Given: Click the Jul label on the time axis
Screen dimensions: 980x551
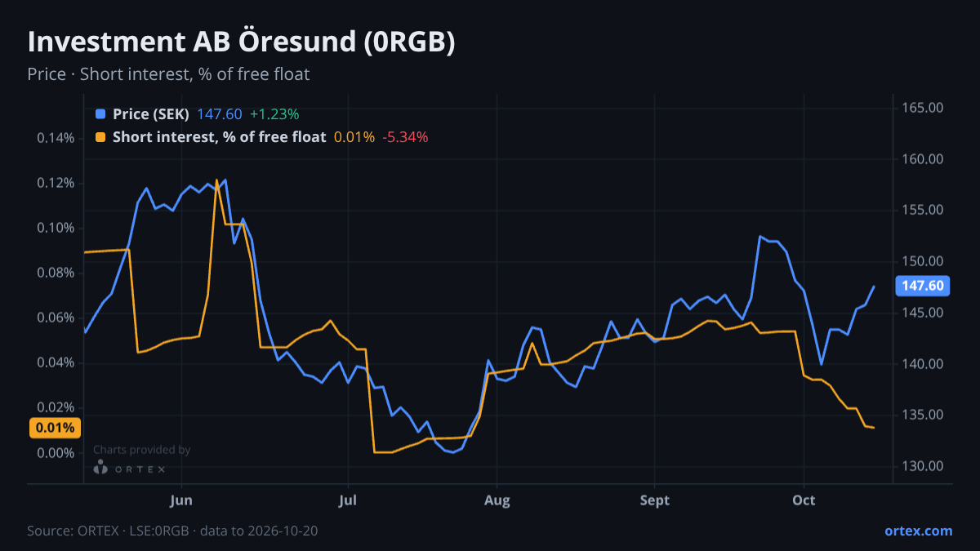Looking at the screenshot, I should pyautogui.click(x=349, y=500).
